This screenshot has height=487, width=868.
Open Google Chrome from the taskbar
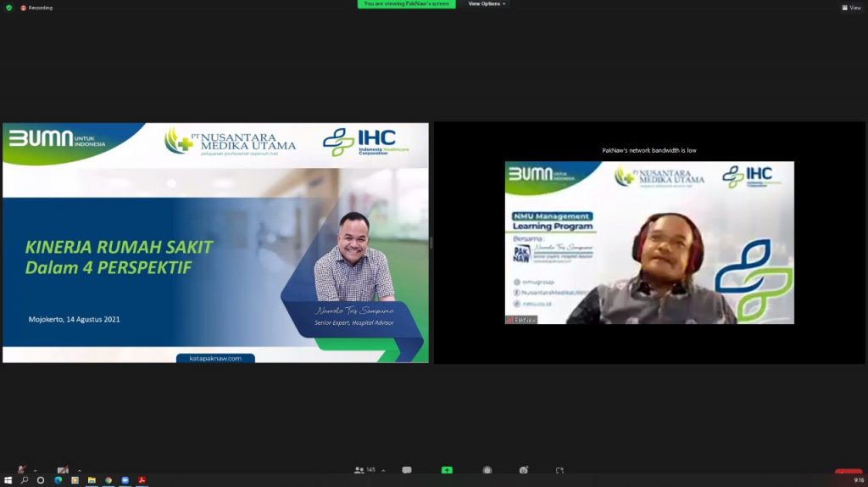pyautogui.click(x=108, y=480)
